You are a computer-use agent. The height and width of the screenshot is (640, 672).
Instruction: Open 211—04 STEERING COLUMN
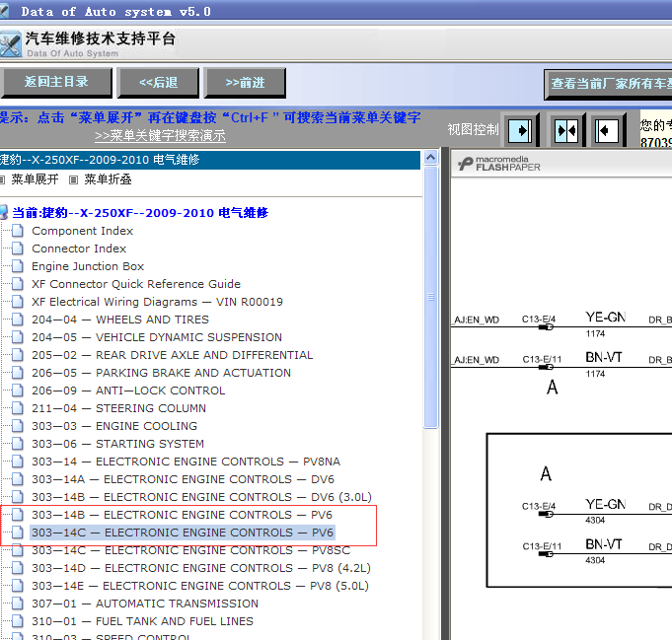click(118, 408)
